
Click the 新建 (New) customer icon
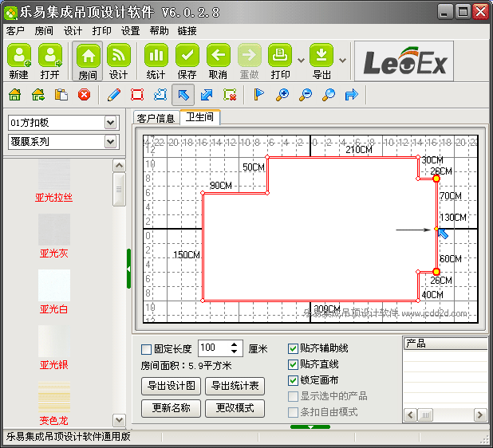[19, 56]
